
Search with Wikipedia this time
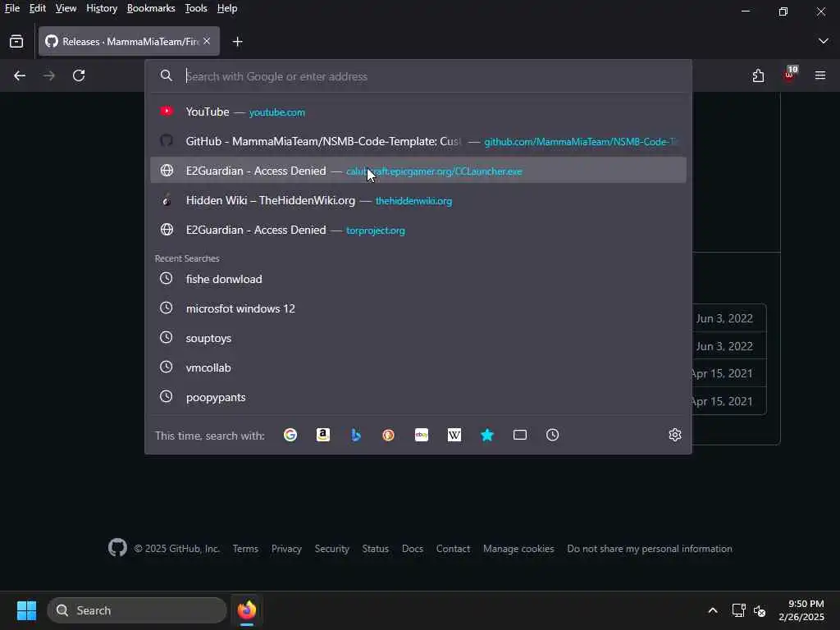coord(454,435)
